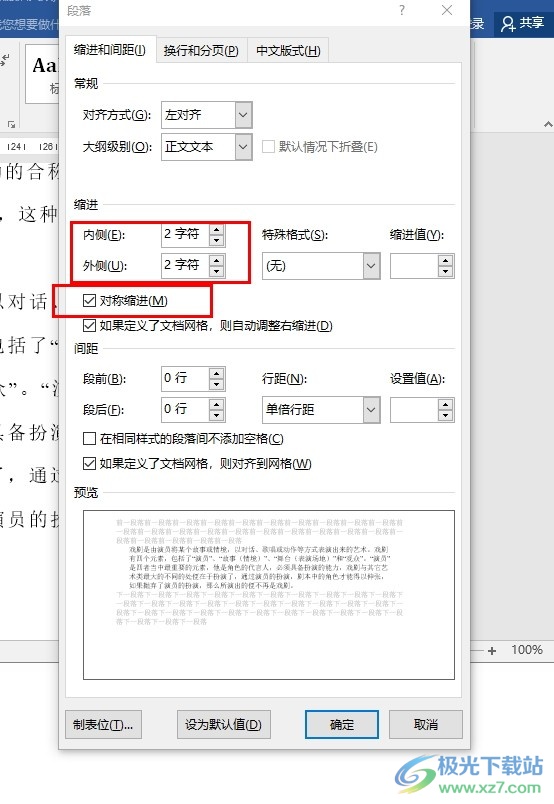554x804 pixels.
Task: Open the styles pane launcher icon
Action: point(11,124)
